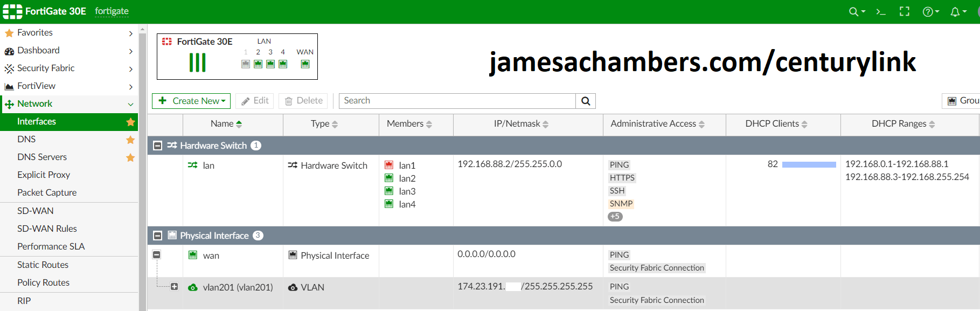Click the lan3 member port icon
The width and height of the screenshot is (980, 311).
click(x=389, y=191)
